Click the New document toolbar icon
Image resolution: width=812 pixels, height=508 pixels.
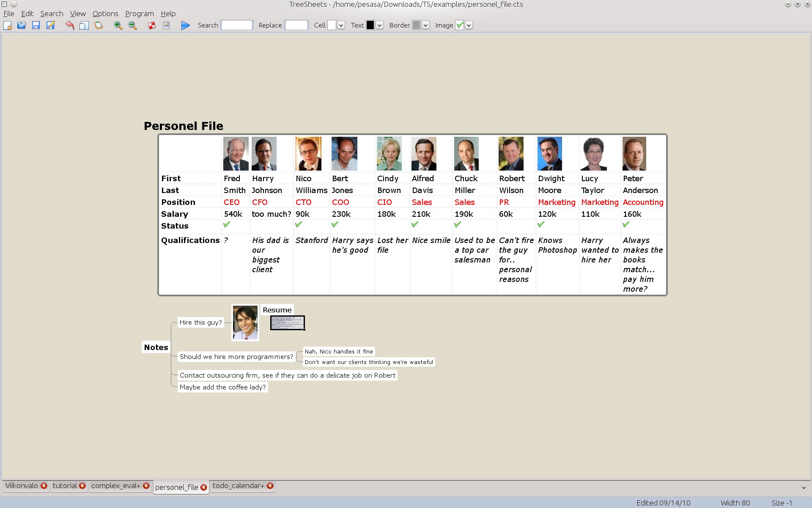[8, 25]
